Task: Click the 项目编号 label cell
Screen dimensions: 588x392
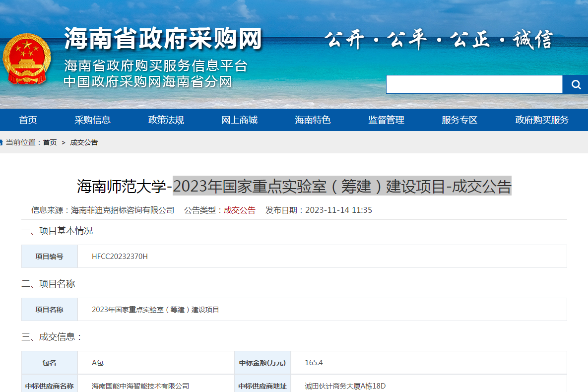Action: (50, 257)
